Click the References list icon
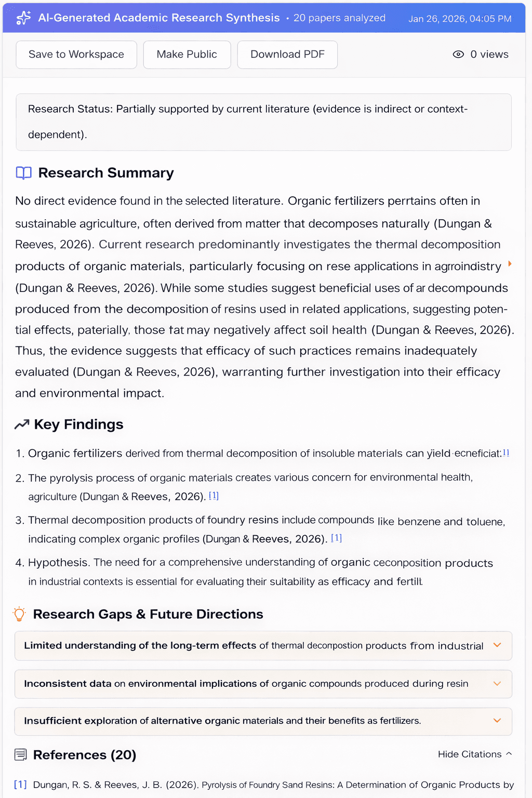 [21, 754]
